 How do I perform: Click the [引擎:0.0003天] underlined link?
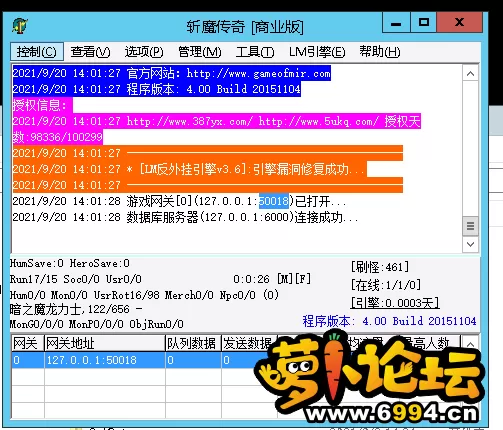(395, 303)
